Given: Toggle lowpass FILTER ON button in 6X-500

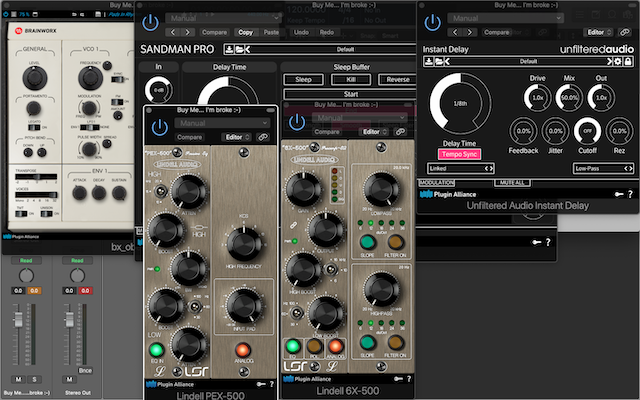Looking at the screenshot, I should point(395,242).
